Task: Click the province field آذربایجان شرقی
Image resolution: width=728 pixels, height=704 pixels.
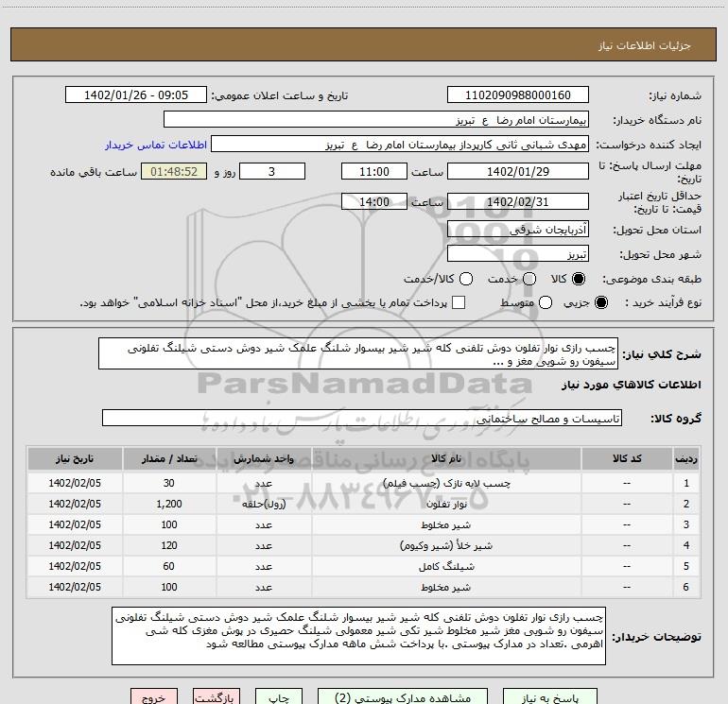Action: 518,229
